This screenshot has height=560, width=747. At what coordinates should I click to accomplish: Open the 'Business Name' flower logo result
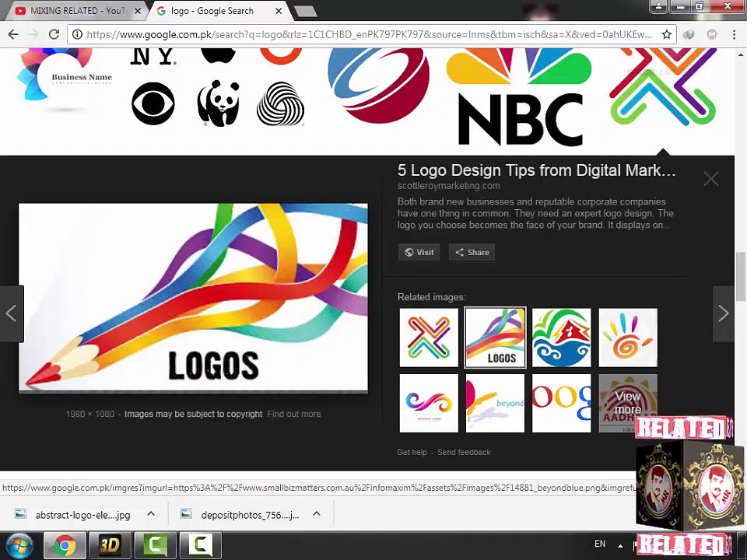point(65,81)
